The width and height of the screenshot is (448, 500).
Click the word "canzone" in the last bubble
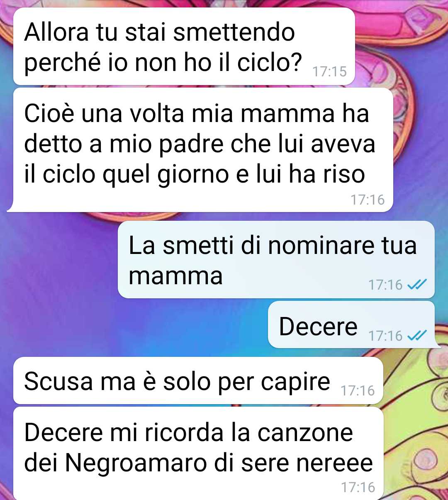(305, 432)
